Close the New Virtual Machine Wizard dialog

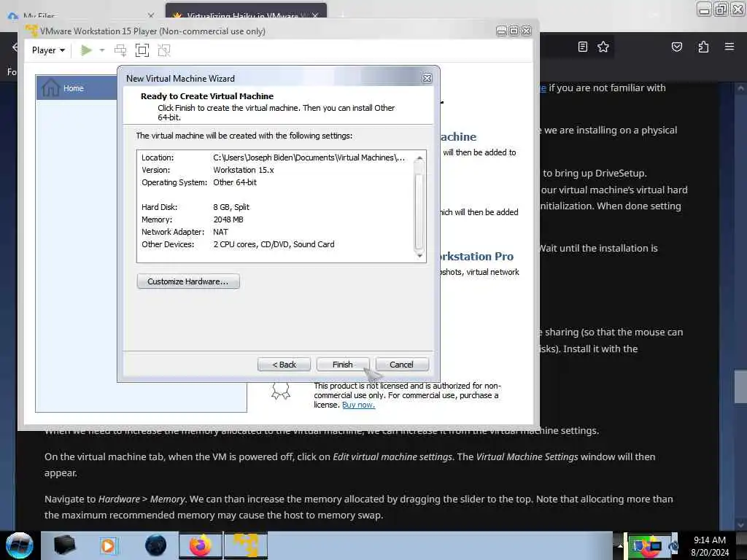click(x=427, y=79)
